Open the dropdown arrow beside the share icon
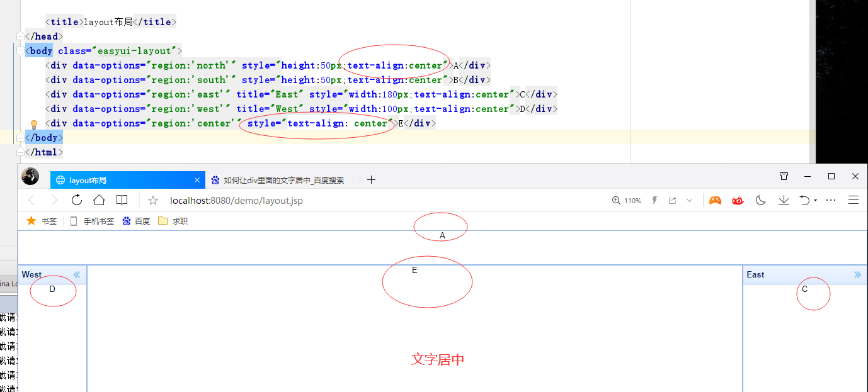868x392 pixels. coord(690,199)
